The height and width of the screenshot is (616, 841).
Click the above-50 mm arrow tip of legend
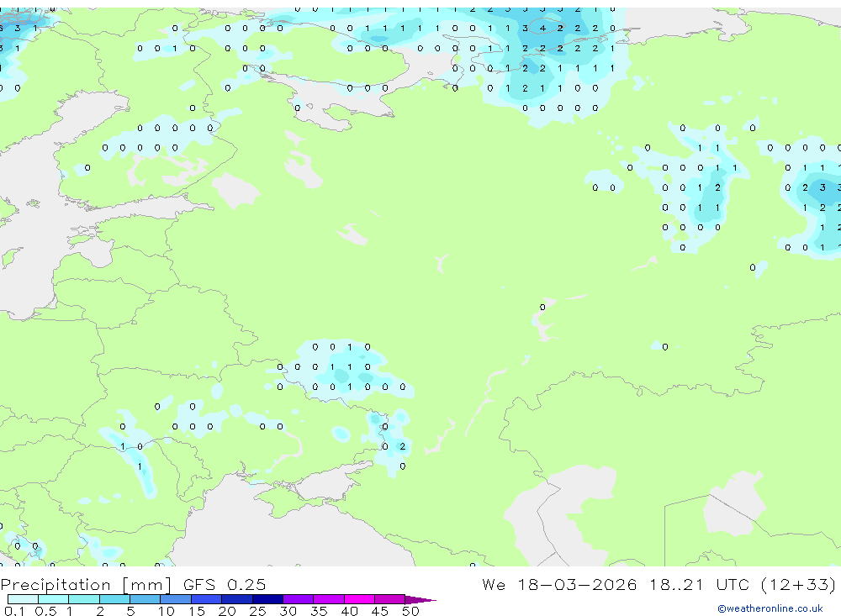[420, 599]
